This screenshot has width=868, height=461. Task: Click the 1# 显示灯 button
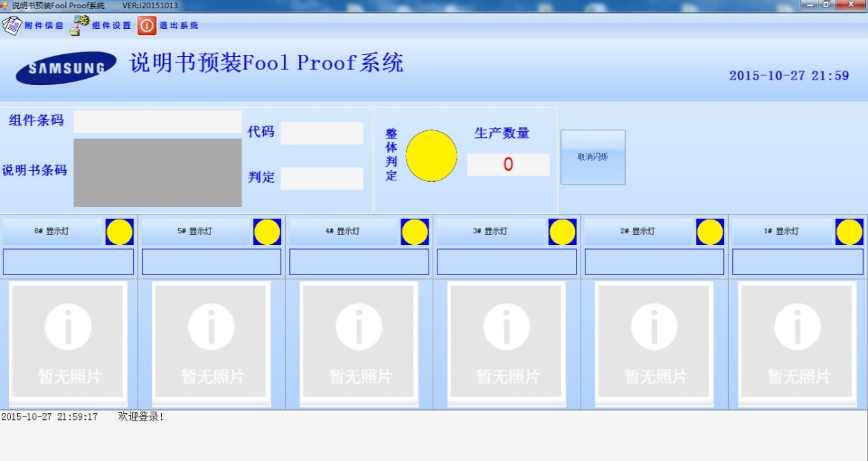click(x=782, y=232)
